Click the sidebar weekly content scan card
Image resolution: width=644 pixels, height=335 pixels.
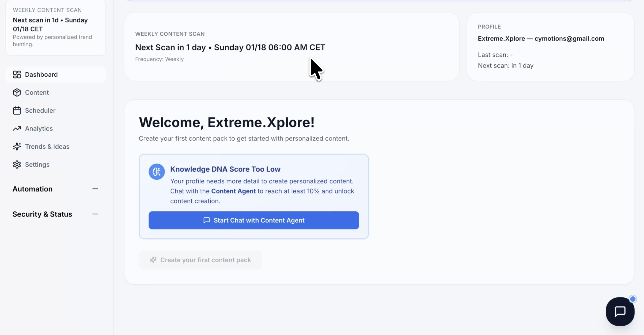[x=55, y=27]
